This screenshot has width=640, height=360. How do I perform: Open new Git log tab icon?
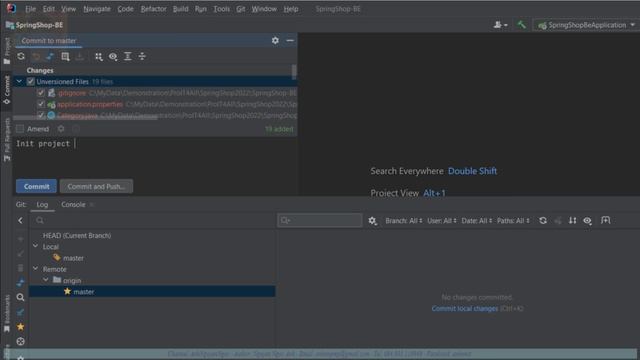point(606,220)
